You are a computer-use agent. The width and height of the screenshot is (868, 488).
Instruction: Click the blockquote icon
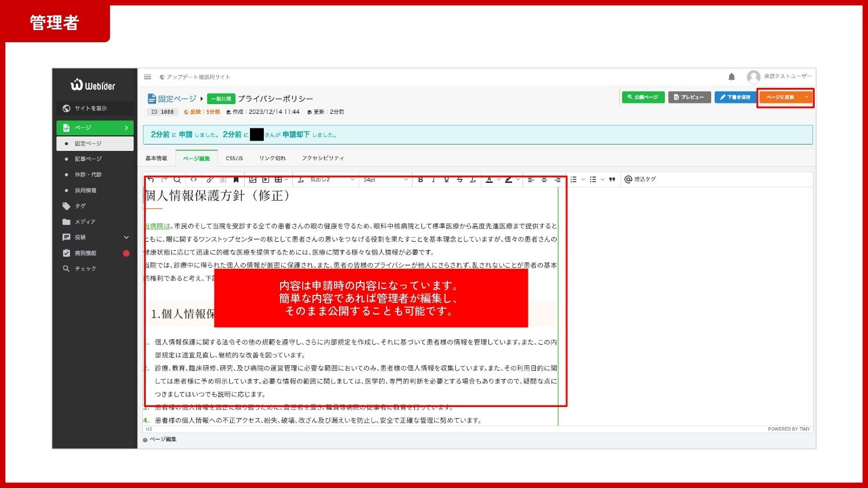click(x=612, y=180)
